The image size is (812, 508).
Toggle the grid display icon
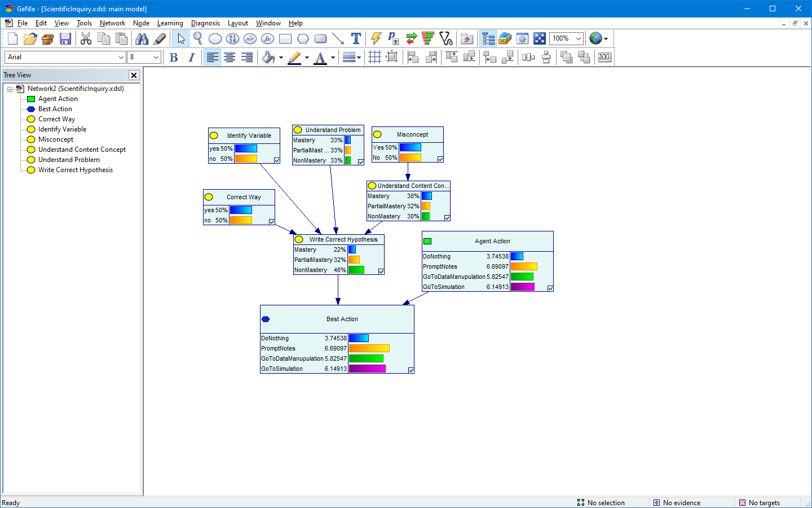tap(374, 57)
